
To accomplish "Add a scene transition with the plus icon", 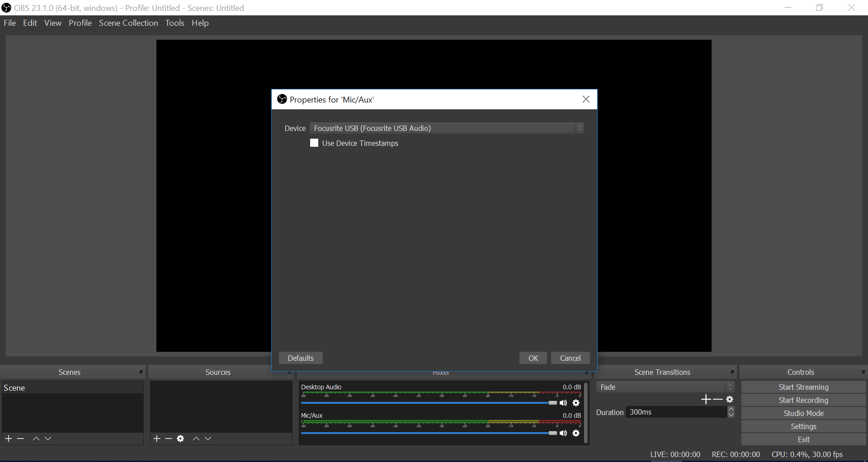I will click(706, 399).
